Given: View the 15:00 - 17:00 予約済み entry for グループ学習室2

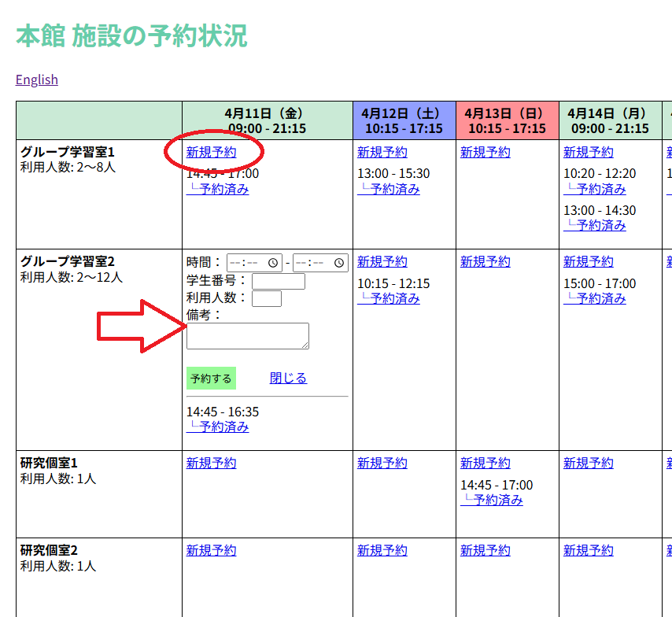Looking at the screenshot, I should pos(595,298).
